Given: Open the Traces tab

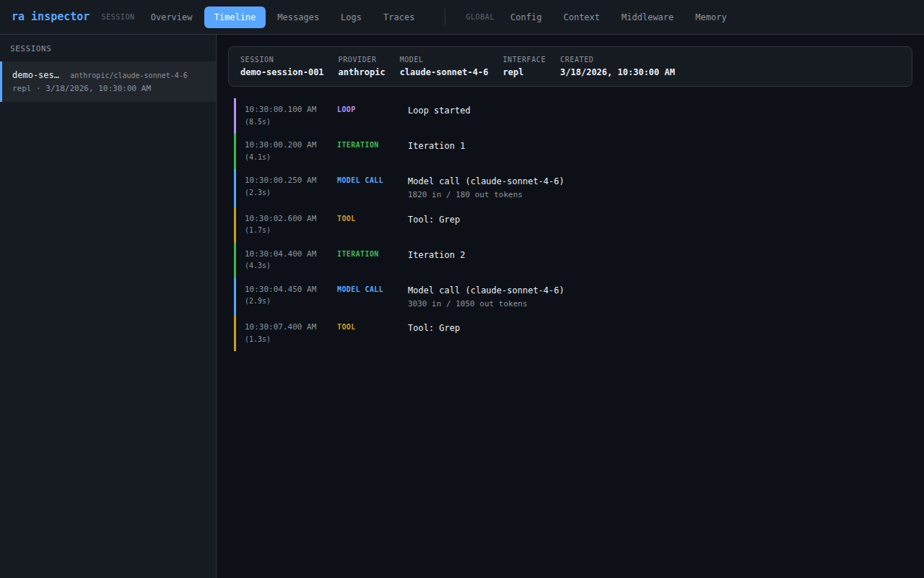Looking at the screenshot, I should [x=398, y=17].
